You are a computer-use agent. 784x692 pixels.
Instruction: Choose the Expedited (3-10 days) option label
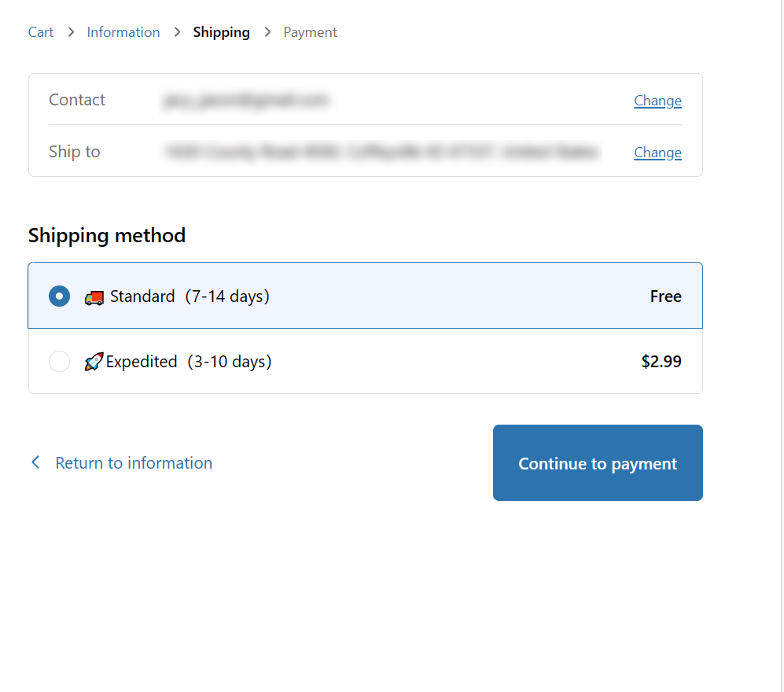(189, 362)
